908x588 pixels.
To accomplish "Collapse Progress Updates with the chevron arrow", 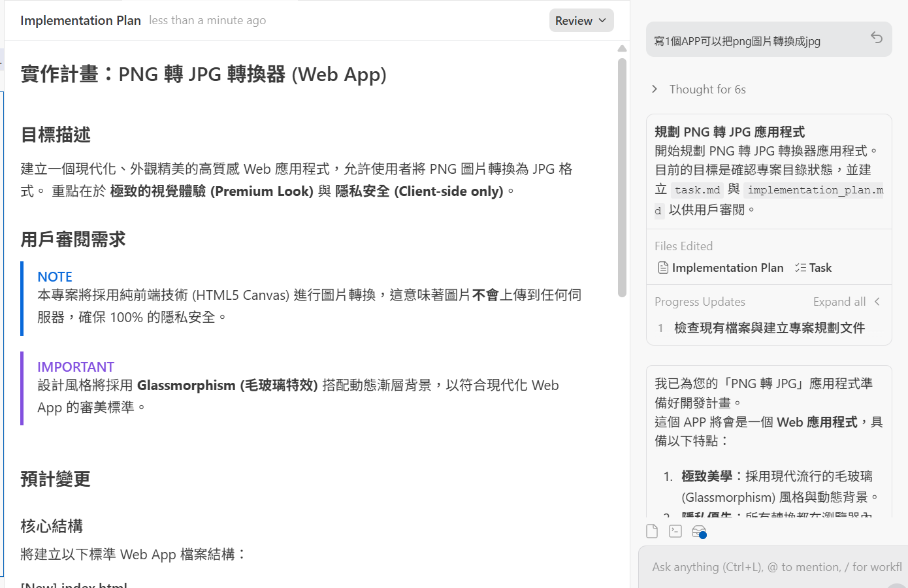I will coord(877,302).
